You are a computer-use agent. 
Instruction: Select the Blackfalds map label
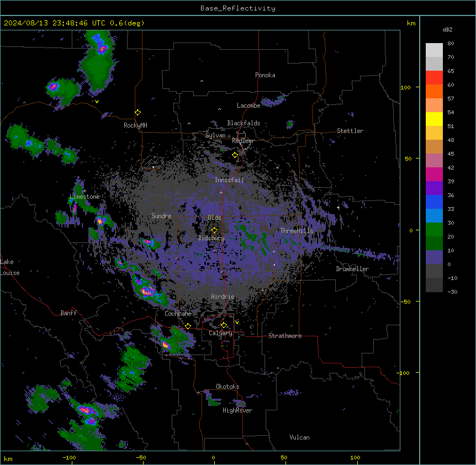click(244, 123)
